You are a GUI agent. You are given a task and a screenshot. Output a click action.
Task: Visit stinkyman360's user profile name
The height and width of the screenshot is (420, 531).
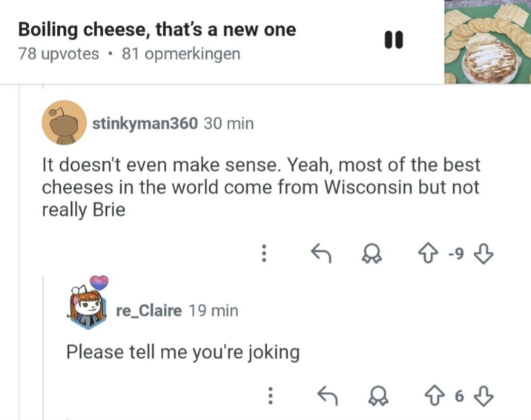point(145,123)
